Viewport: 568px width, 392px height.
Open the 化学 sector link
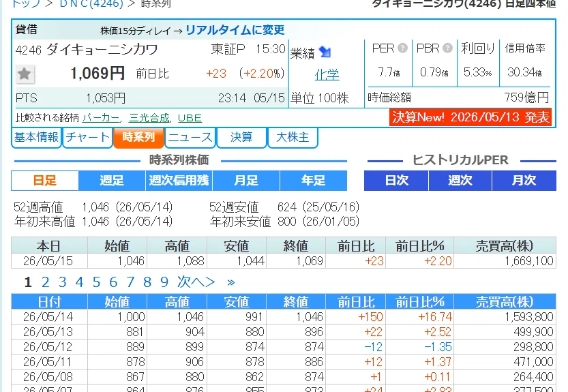(x=327, y=75)
